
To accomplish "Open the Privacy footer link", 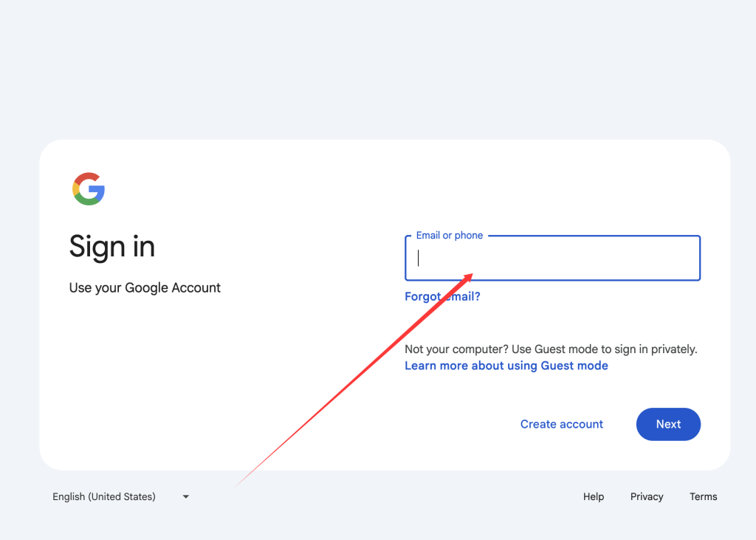I will [647, 496].
